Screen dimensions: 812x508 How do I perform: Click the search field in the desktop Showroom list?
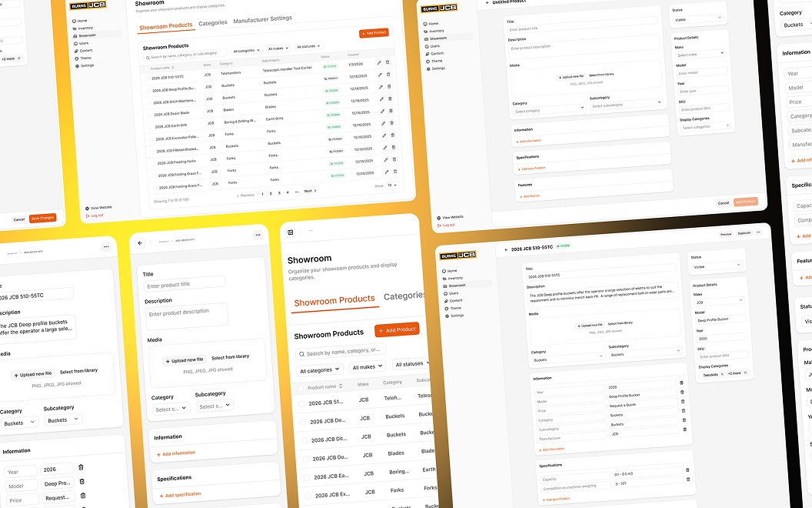tap(185, 55)
